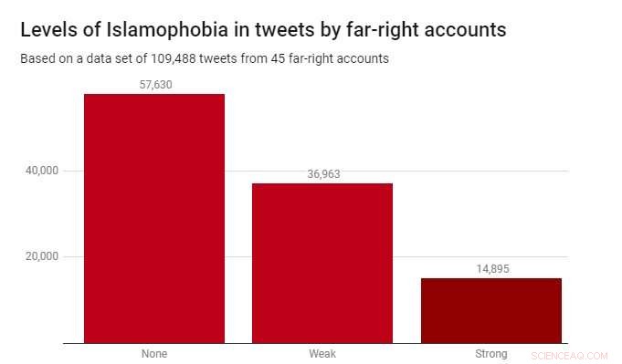Click the 40,000 horizontal gridline
Viewport: 622px width, 364px height.
[x=480, y=172]
